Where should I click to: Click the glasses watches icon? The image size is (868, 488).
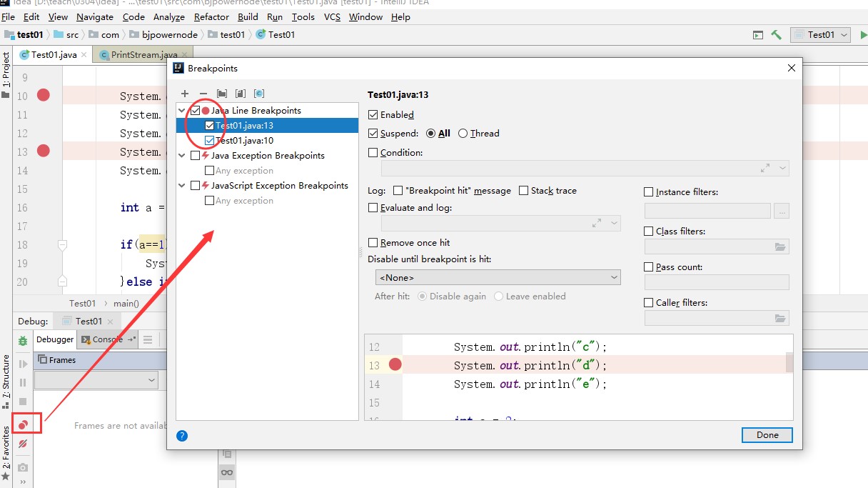tap(227, 472)
